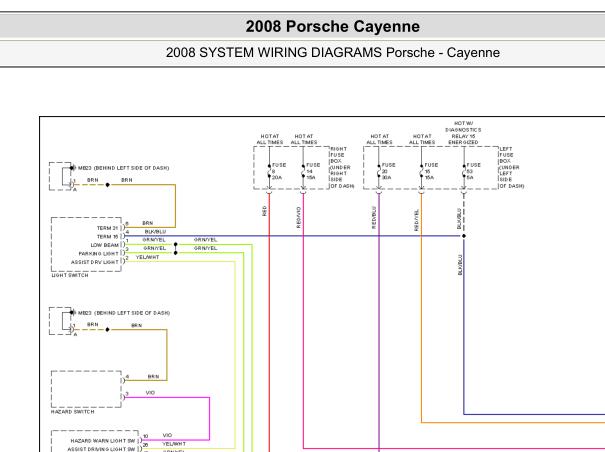Click the vertical 'RED/YEL' wire label

coord(416,220)
